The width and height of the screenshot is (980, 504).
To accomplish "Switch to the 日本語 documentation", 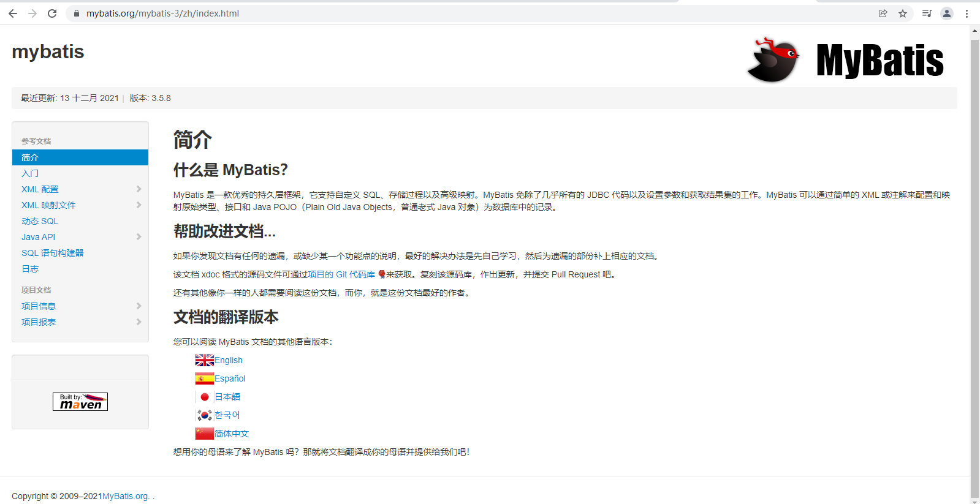I will tap(227, 397).
